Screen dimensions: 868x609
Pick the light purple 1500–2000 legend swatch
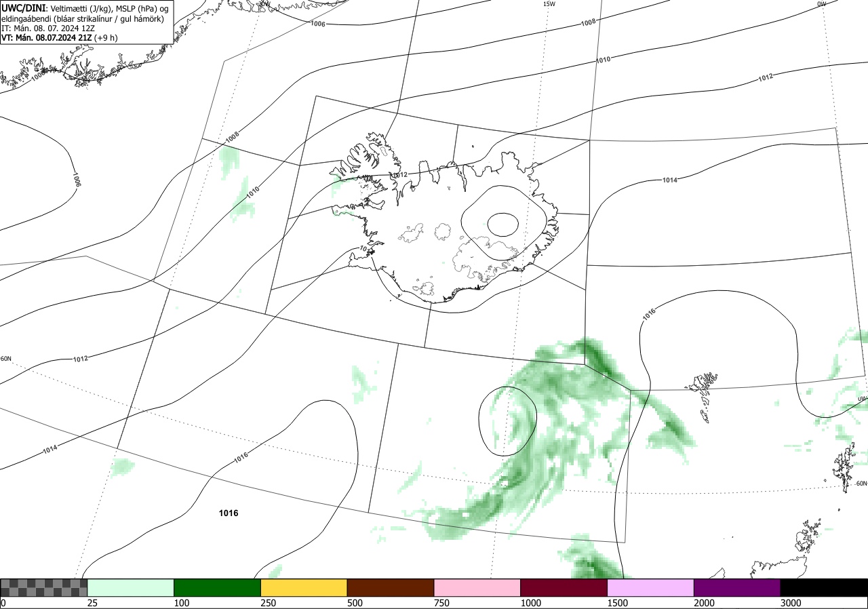coord(651,587)
